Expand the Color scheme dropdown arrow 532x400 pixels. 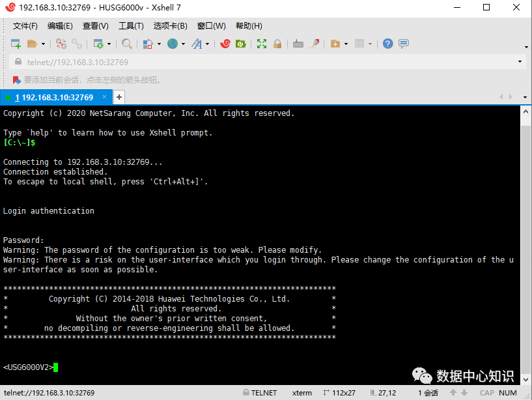[159, 44]
